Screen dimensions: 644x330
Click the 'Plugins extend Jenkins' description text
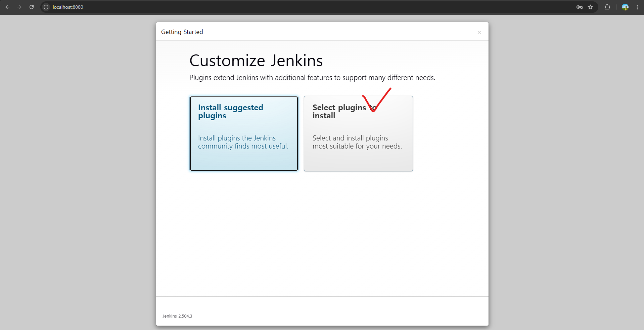tap(312, 78)
